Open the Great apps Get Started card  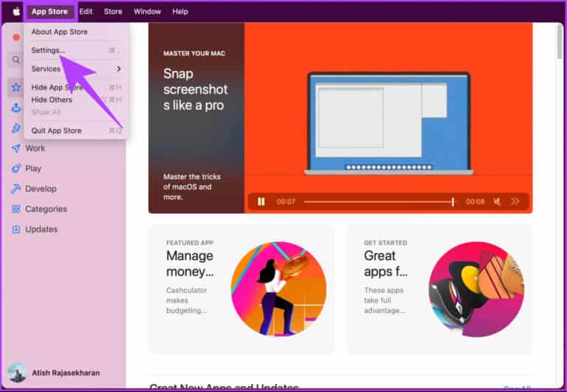(439, 289)
